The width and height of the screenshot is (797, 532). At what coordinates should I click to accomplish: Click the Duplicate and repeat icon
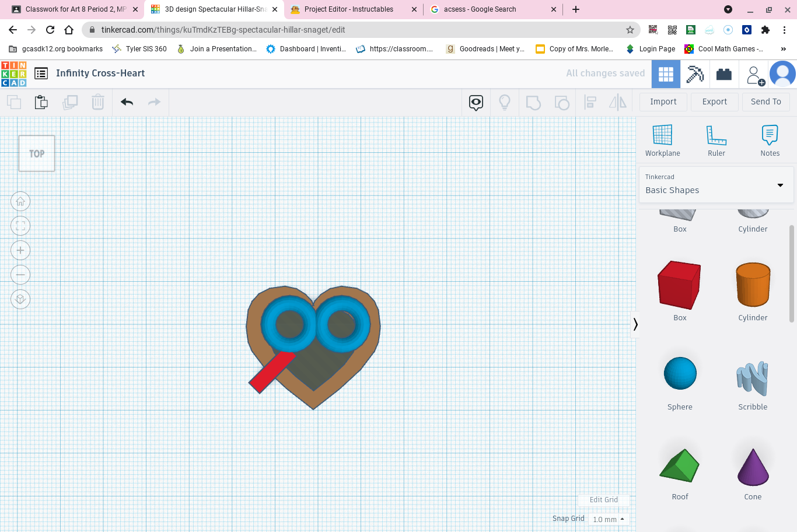pos(70,102)
